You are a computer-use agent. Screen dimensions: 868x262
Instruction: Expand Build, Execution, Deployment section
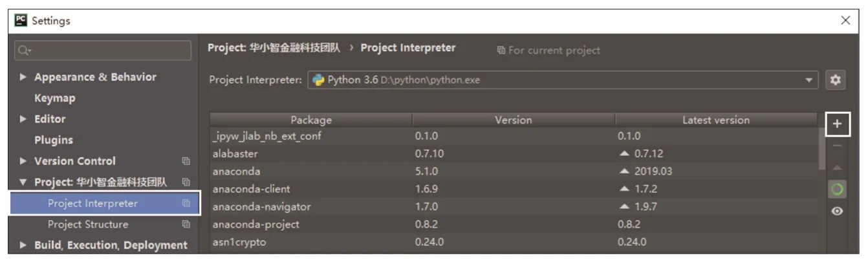click(x=23, y=245)
